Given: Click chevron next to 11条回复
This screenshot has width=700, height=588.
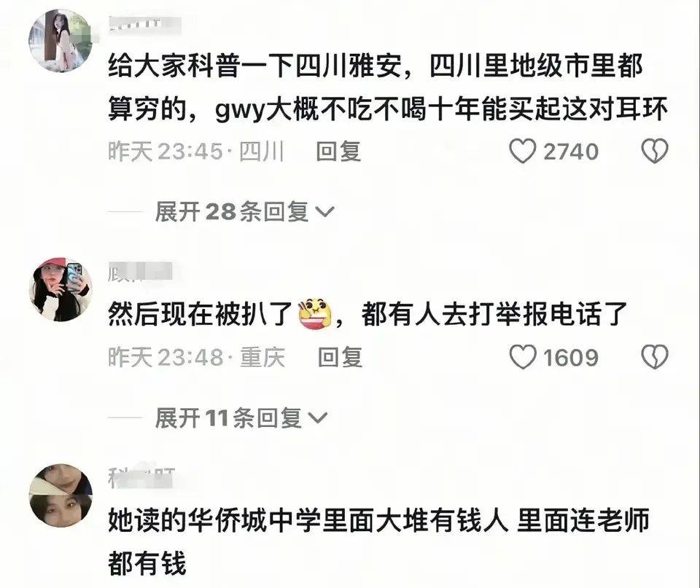Looking at the screenshot, I should (319, 418).
